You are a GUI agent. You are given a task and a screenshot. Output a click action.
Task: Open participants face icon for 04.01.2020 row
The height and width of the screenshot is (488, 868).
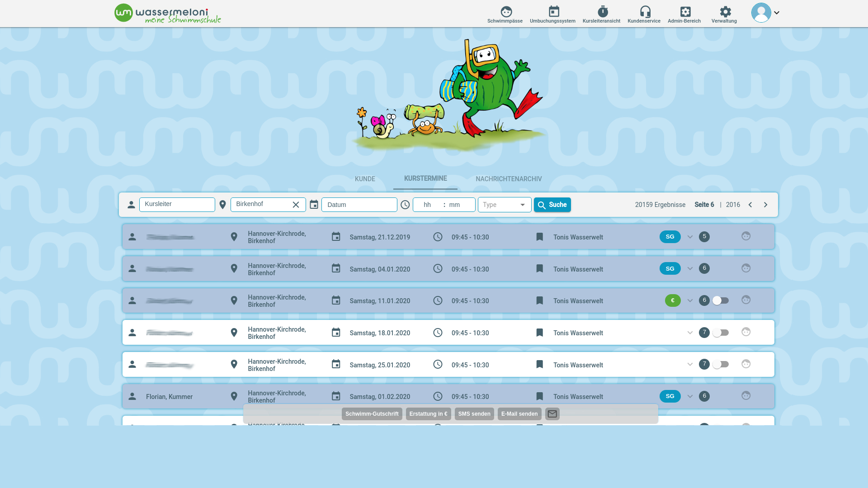746,268
